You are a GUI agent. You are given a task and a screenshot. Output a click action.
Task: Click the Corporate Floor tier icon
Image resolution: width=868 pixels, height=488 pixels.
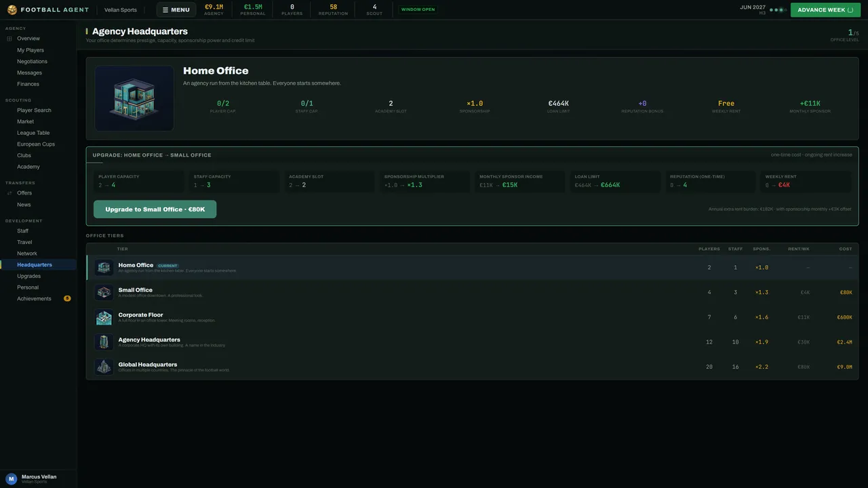pyautogui.click(x=104, y=317)
